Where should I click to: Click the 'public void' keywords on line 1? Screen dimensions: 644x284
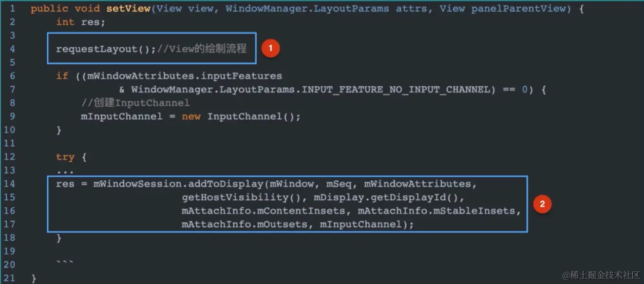tap(66, 9)
